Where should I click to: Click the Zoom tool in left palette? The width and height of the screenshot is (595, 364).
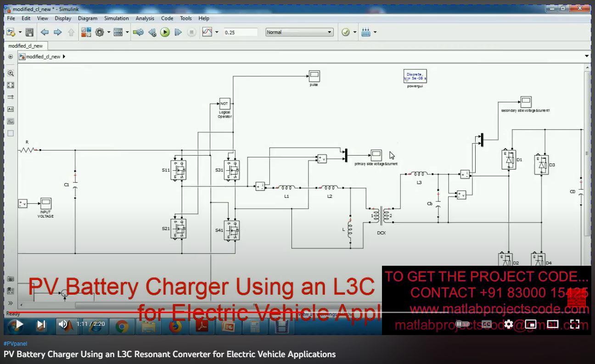11,73
